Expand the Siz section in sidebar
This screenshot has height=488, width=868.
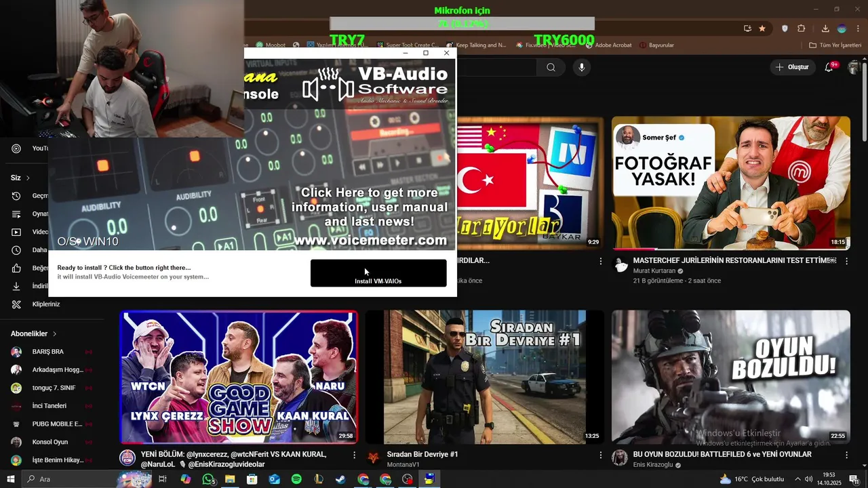coord(20,178)
